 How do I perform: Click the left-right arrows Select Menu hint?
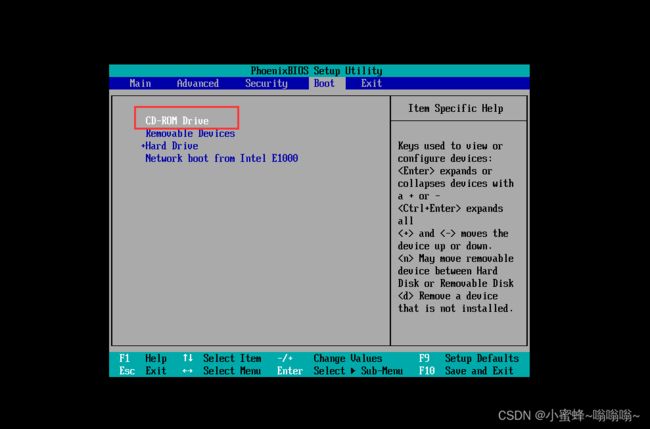point(222,371)
